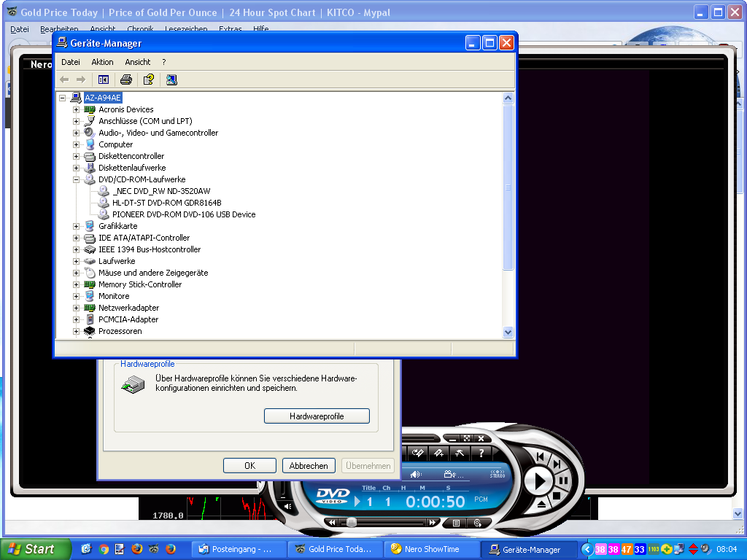
Task: Select PIONEER DVD-ROM DVD-106 USB Device
Action: click(184, 214)
